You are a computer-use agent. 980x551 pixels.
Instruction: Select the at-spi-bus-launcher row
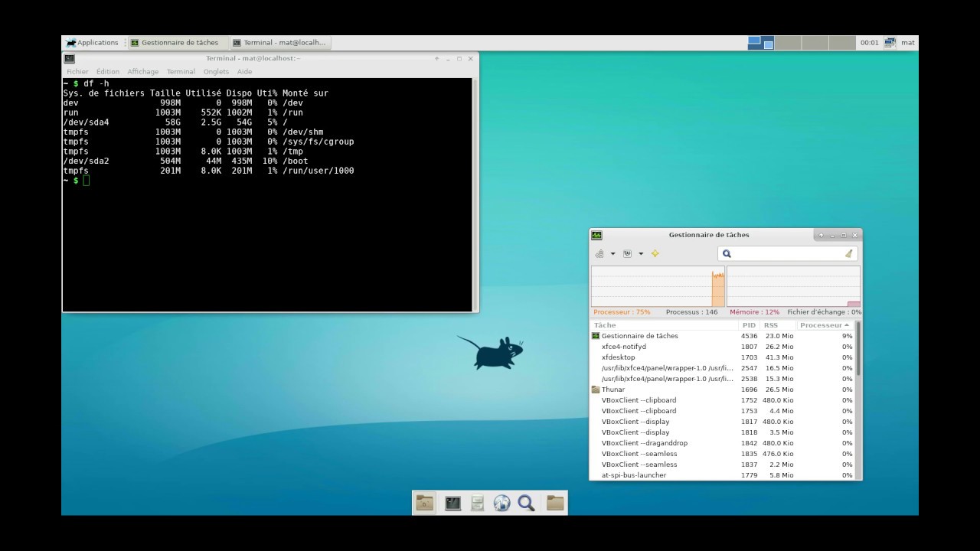click(x=722, y=475)
